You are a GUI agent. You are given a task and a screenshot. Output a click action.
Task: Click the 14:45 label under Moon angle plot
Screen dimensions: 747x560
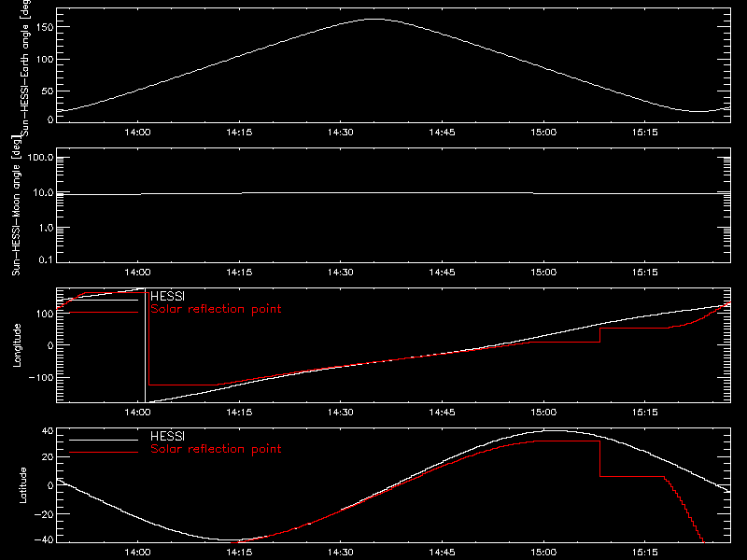click(442, 273)
